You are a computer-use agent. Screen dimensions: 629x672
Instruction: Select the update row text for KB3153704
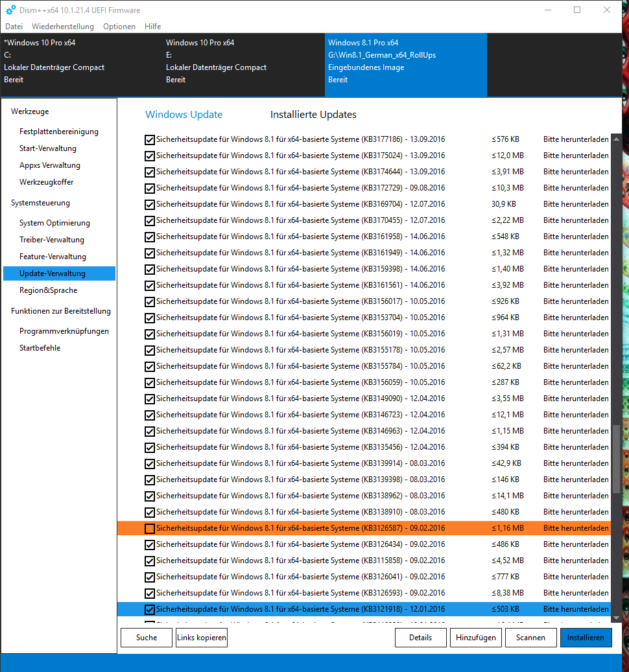click(301, 318)
